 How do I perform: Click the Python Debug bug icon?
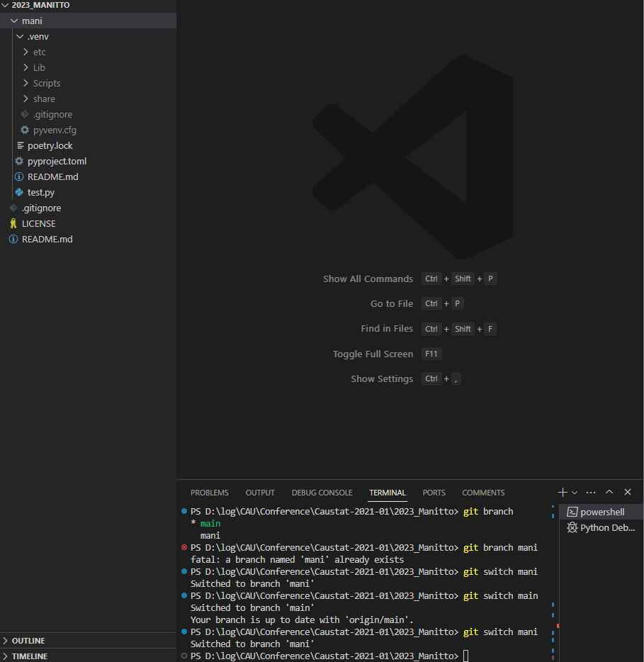click(572, 528)
